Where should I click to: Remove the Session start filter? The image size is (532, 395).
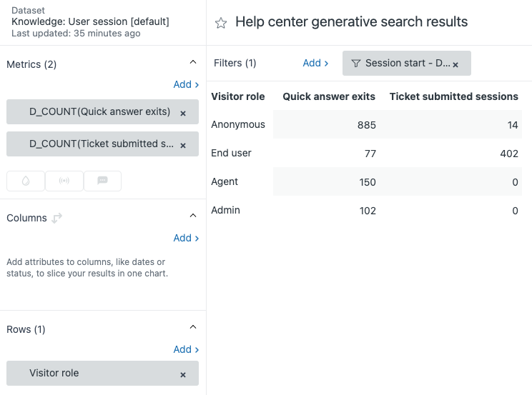click(455, 64)
